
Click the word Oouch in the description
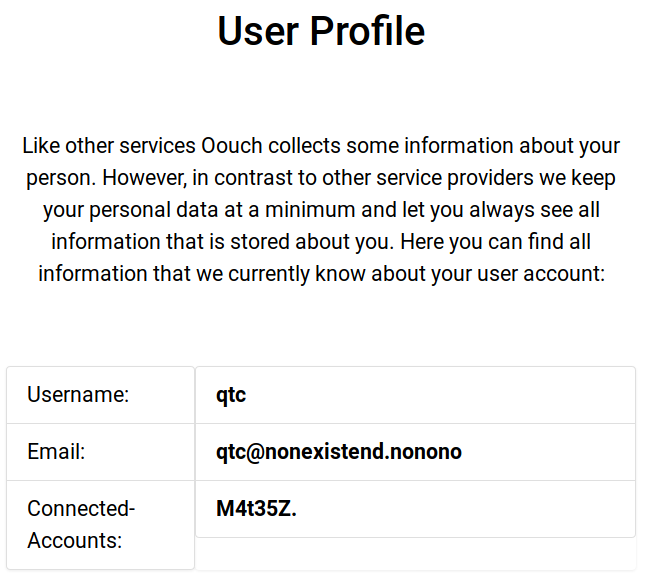(233, 146)
